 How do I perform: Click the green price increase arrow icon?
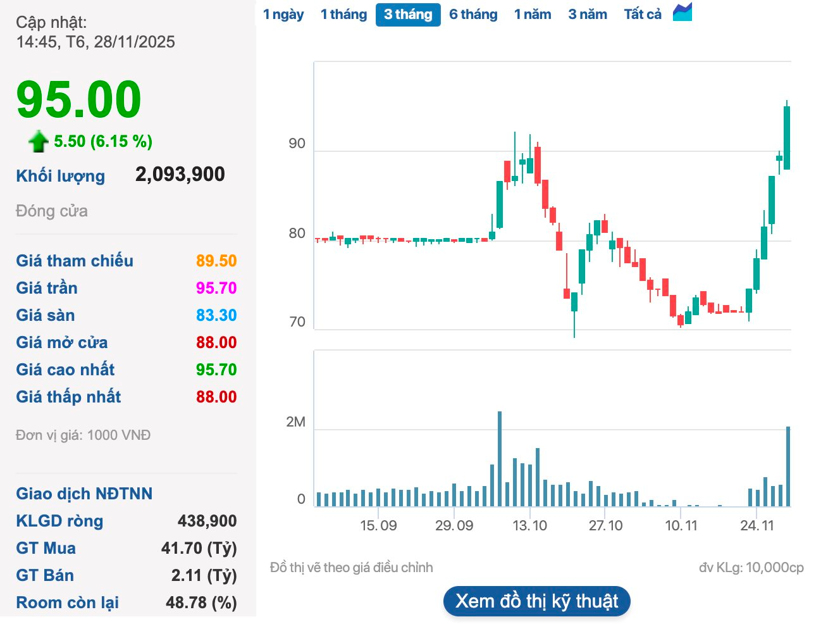(38, 140)
